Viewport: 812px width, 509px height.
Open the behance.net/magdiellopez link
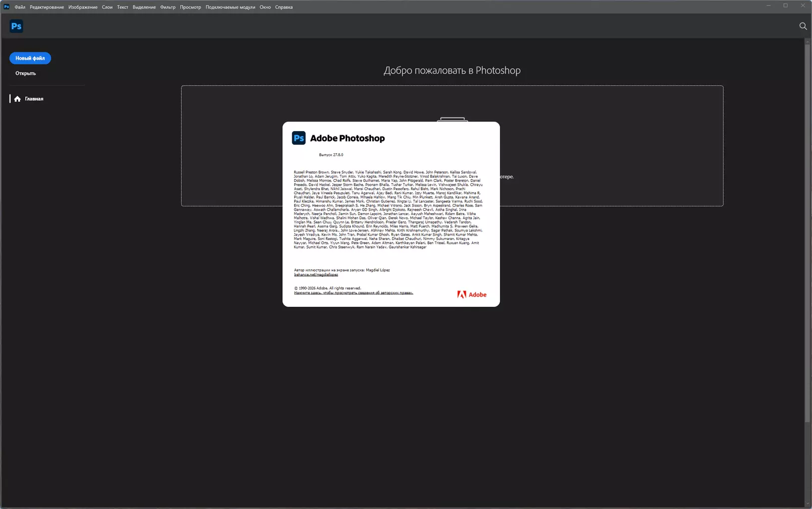[x=316, y=274]
